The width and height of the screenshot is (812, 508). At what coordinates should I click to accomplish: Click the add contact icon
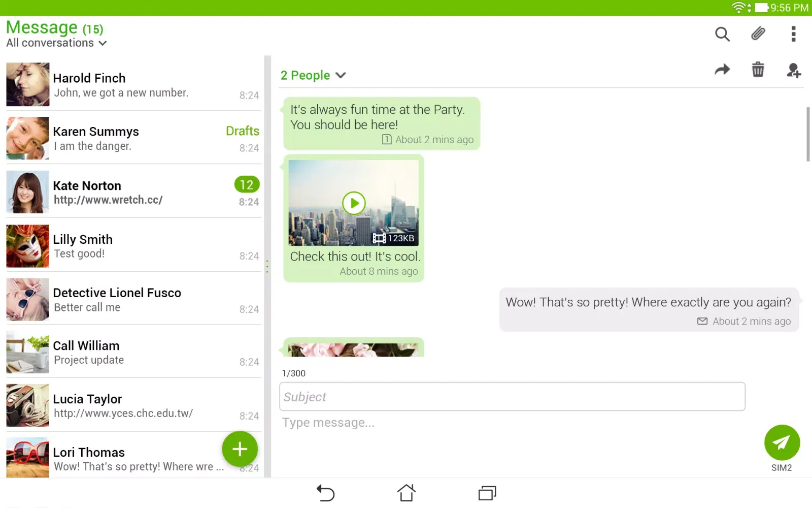793,70
